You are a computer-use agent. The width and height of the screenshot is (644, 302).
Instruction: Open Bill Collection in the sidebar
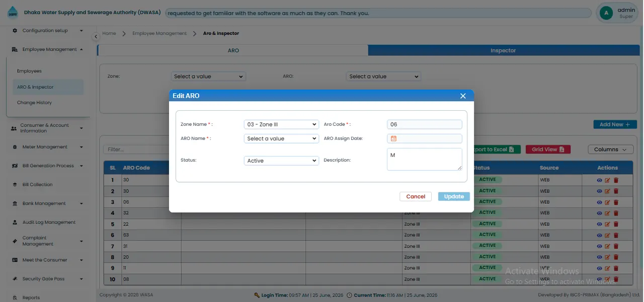(37, 185)
